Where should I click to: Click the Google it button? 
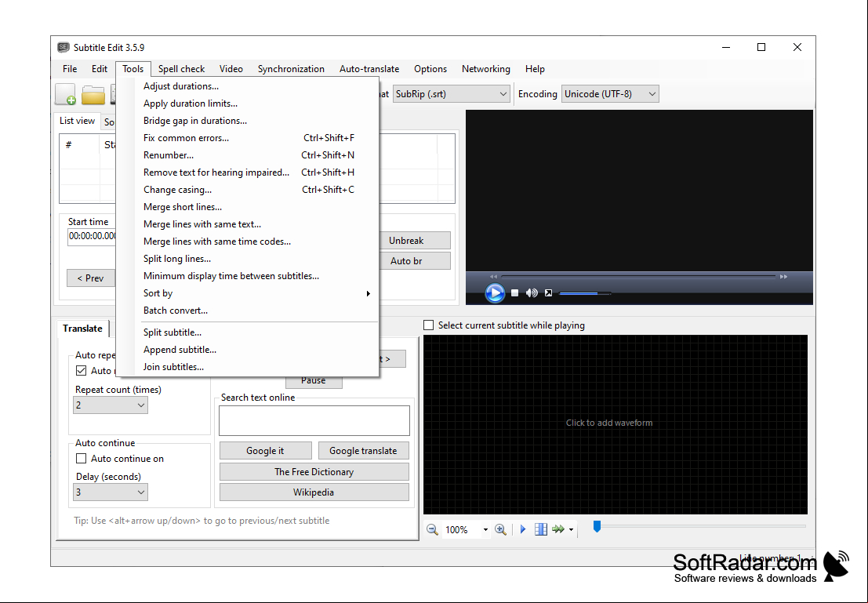pos(265,451)
